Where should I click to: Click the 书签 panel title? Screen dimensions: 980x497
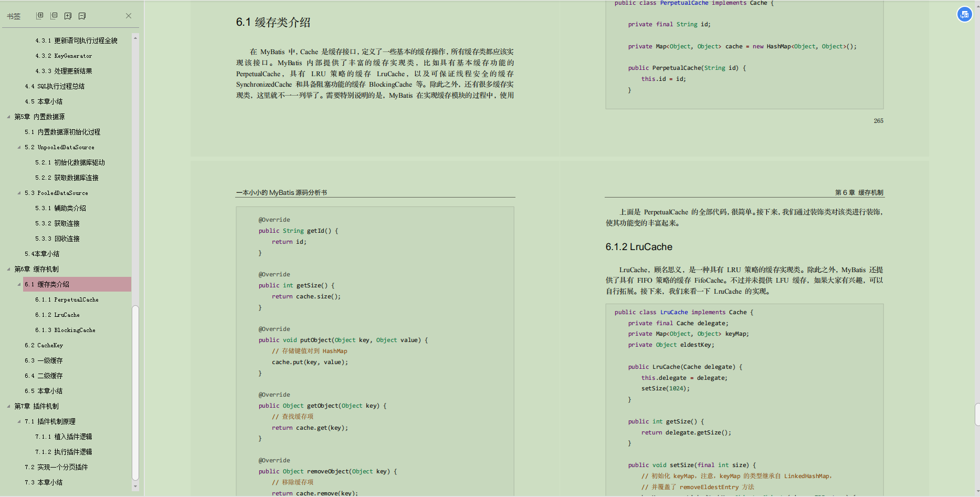(x=14, y=16)
